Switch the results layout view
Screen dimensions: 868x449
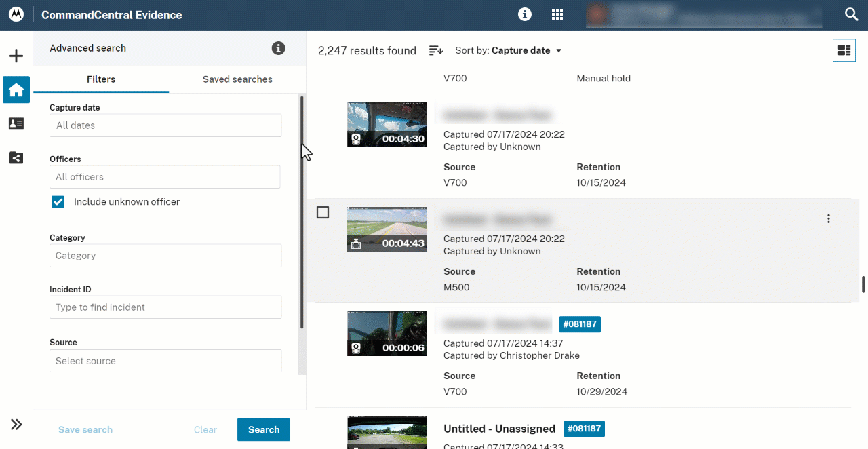[x=844, y=50]
